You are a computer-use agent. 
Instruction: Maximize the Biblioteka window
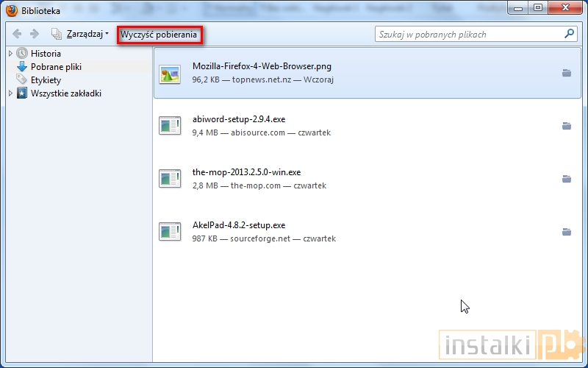pos(538,7)
